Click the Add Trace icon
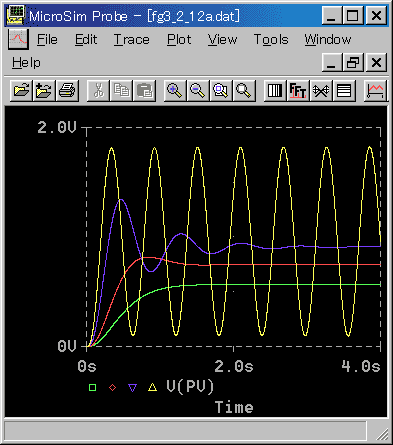This screenshot has width=393, height=445. [376, 90]
